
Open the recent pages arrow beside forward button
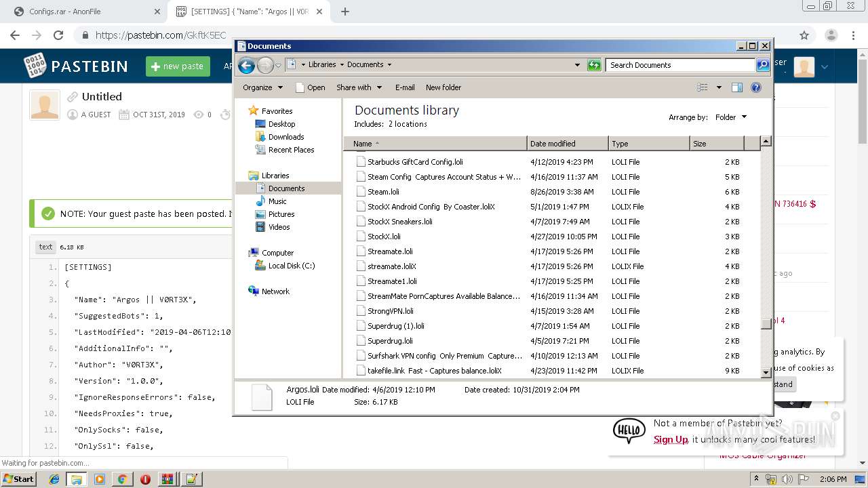point(278,66)
